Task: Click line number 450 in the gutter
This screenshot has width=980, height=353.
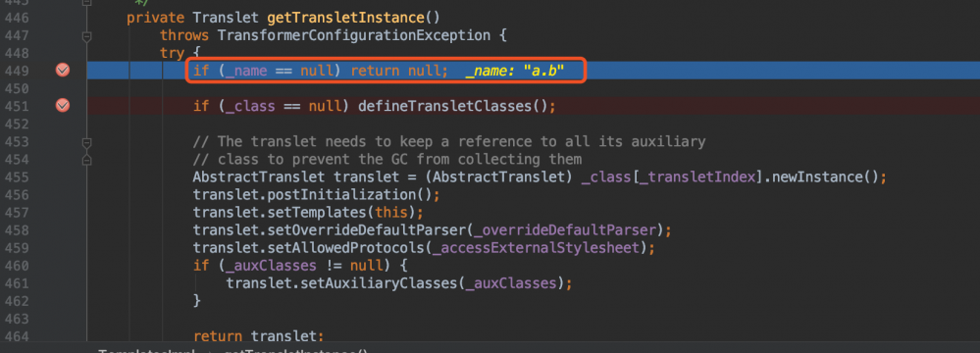Action: [16, 88]
